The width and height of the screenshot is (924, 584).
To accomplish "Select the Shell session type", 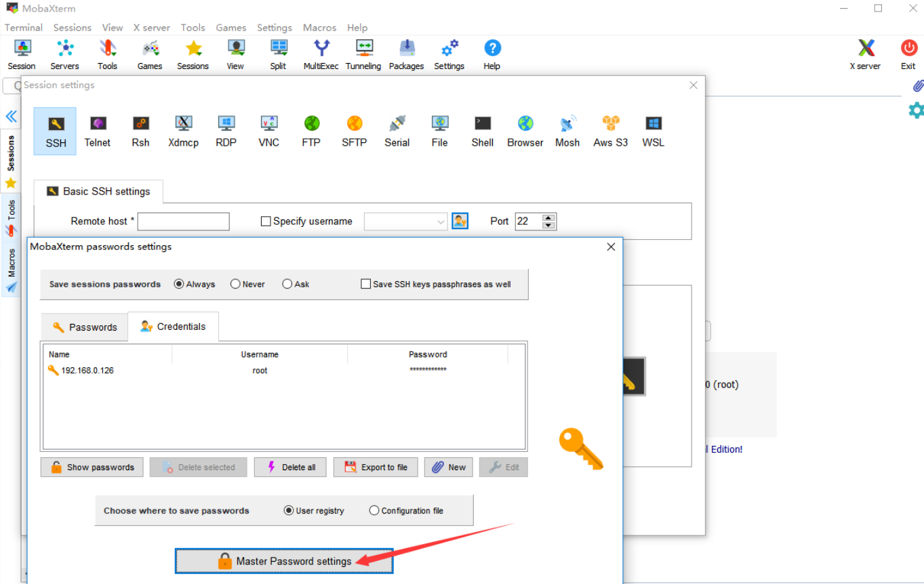I will tap(483, 131).
